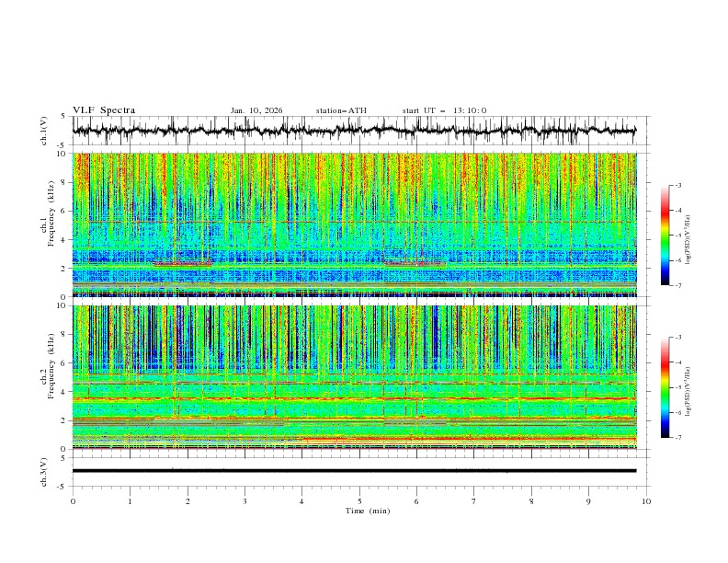The height and width of the screenshot is (563, 728).
Task: Click the lower colorbar log(PSD) unit label
Action: click(x=688, y=392)
